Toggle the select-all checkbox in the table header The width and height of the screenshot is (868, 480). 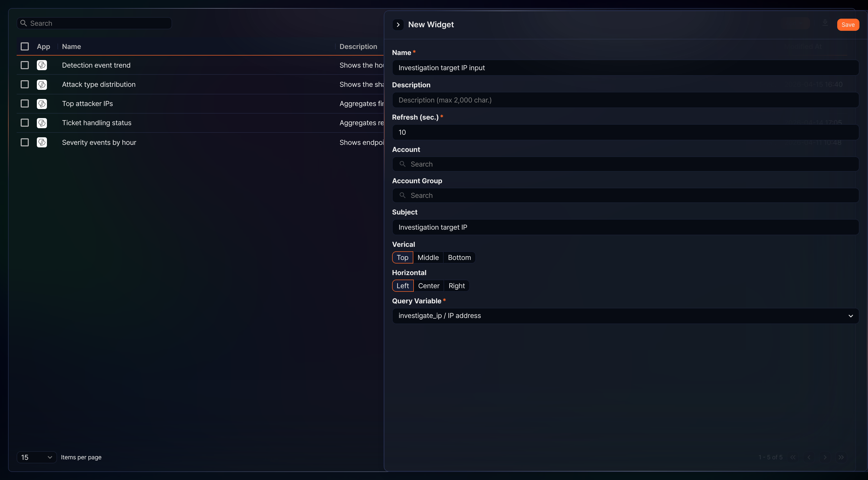coord(24,46)
